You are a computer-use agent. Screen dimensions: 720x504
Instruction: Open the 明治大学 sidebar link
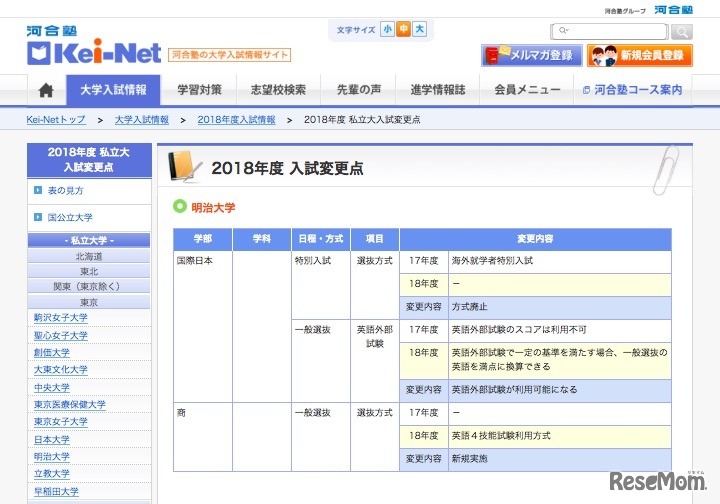51,456
